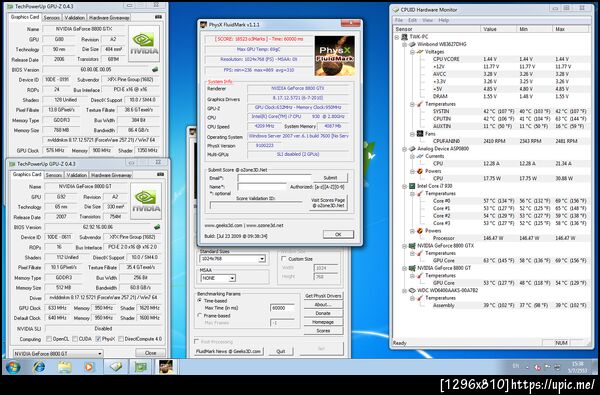
Task: Switch to Validation tab in the lower GPU-Z window
Action: coord(77,175)
